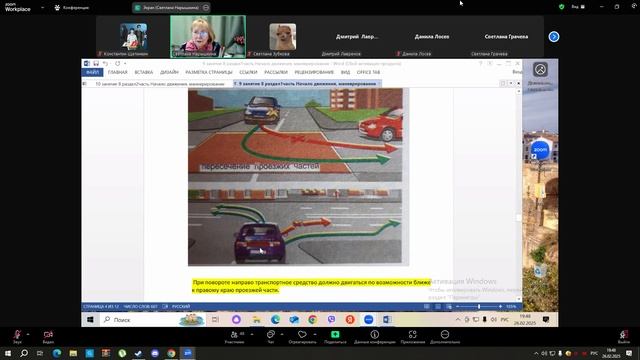Screen dimensions: 640x360
Task: Click the yellow highlighted text paragraph
Action: 311,286
